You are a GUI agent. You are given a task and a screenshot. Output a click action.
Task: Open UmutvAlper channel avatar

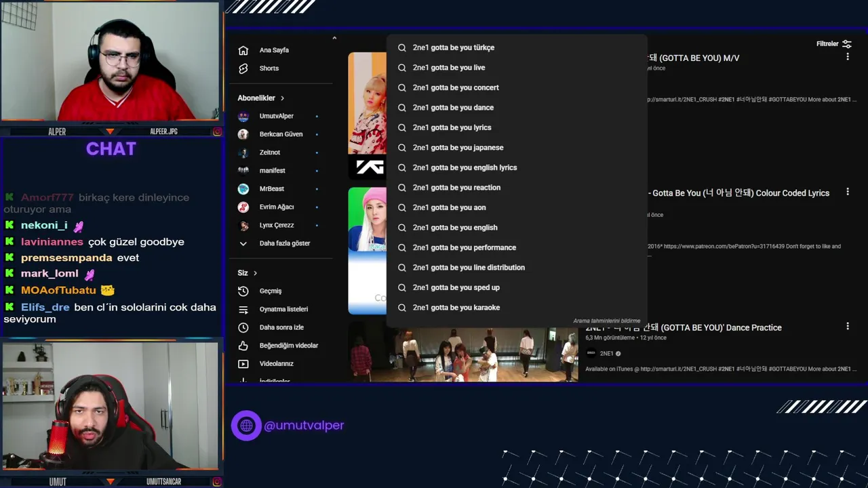(243, 116)
